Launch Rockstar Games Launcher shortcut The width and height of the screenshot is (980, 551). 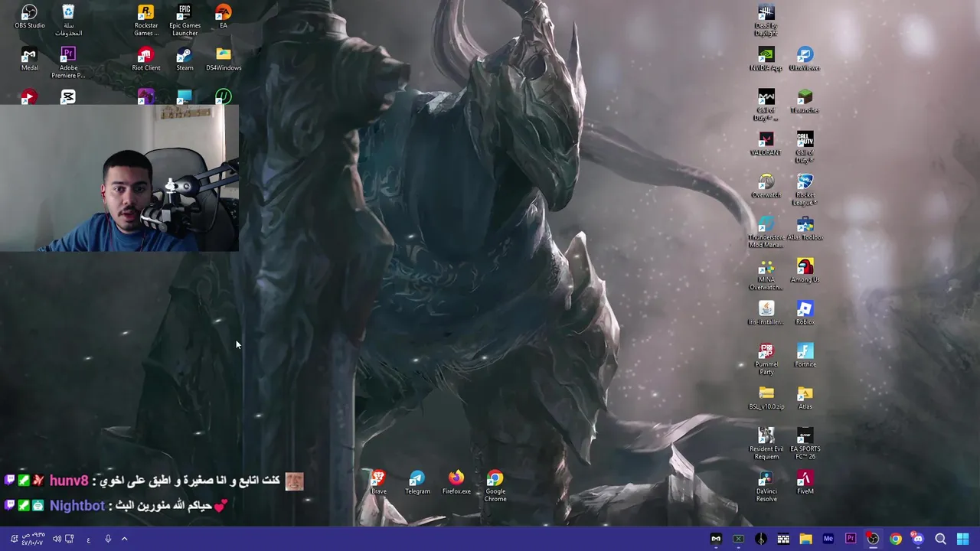[x=145, y=20]
